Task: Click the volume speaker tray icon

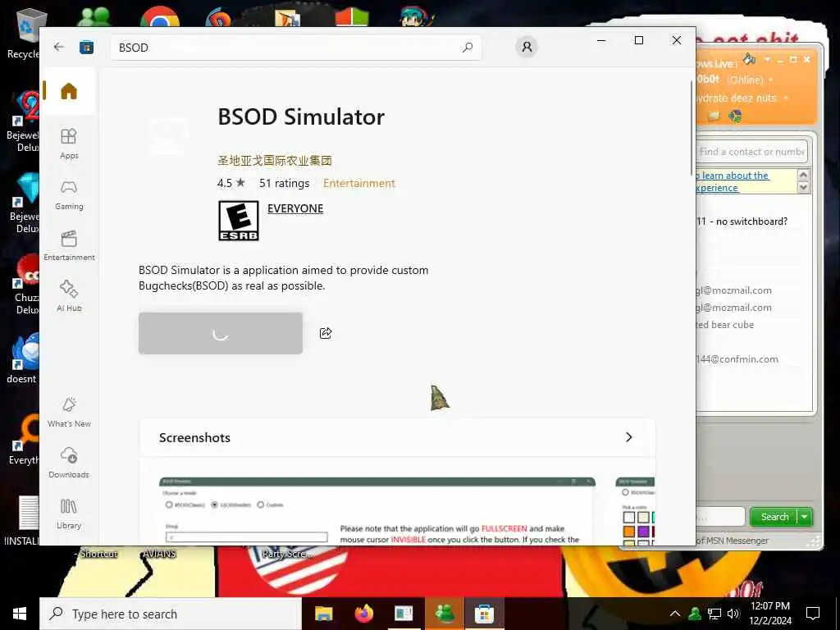Action: pyautogui.click(x=733, y=614)
